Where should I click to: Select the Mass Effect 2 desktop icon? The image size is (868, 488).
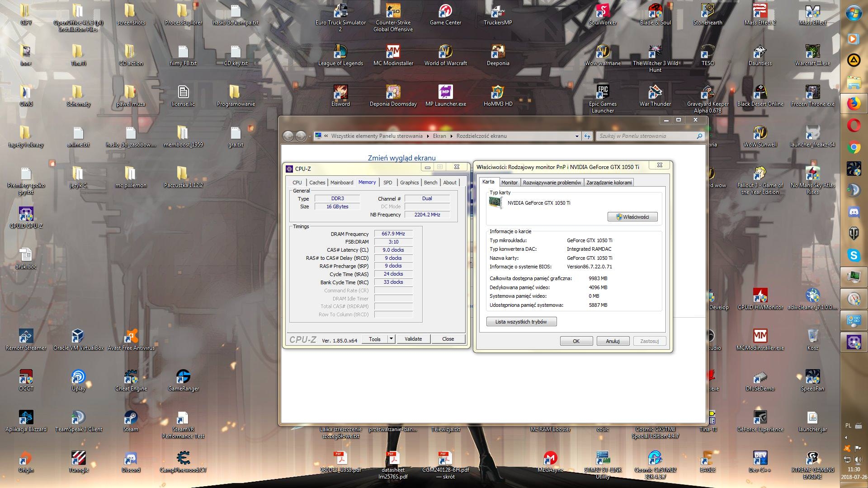760,14
